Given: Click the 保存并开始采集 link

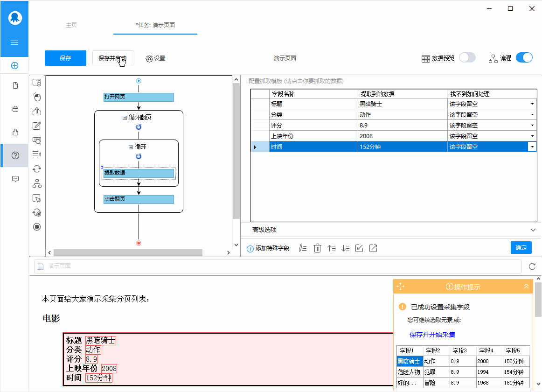Looking at the screenshot, I should pos(432,335).
